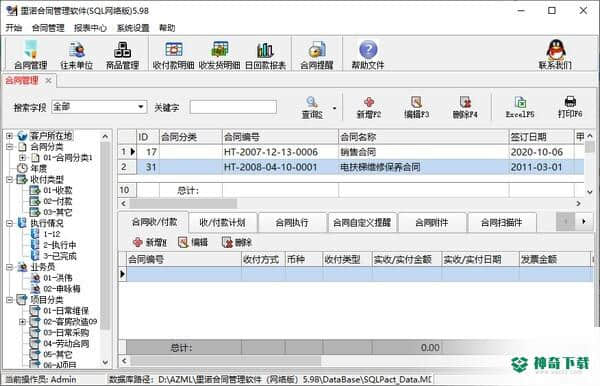The height and width of the screenshot is (386, 600).
Task: Switch to 合同自定义提醒 tab
Action: [362, 223]
